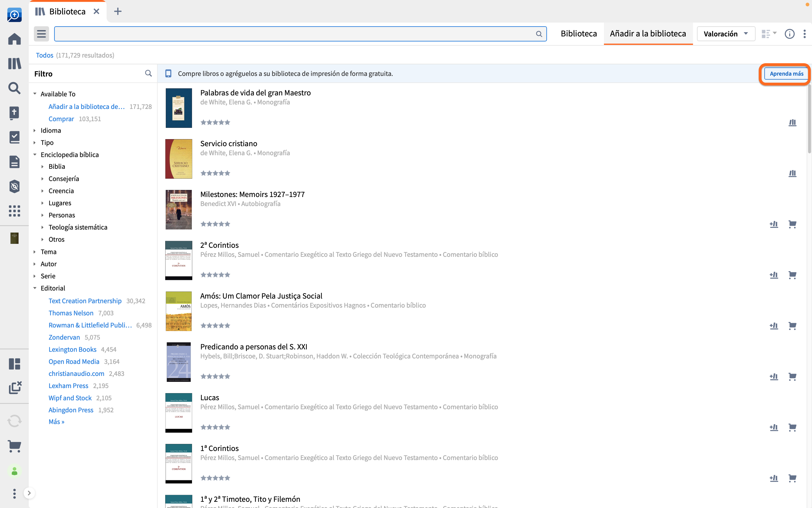
Task: Click the Aprenda más button
Action: (x=786, y=74)
